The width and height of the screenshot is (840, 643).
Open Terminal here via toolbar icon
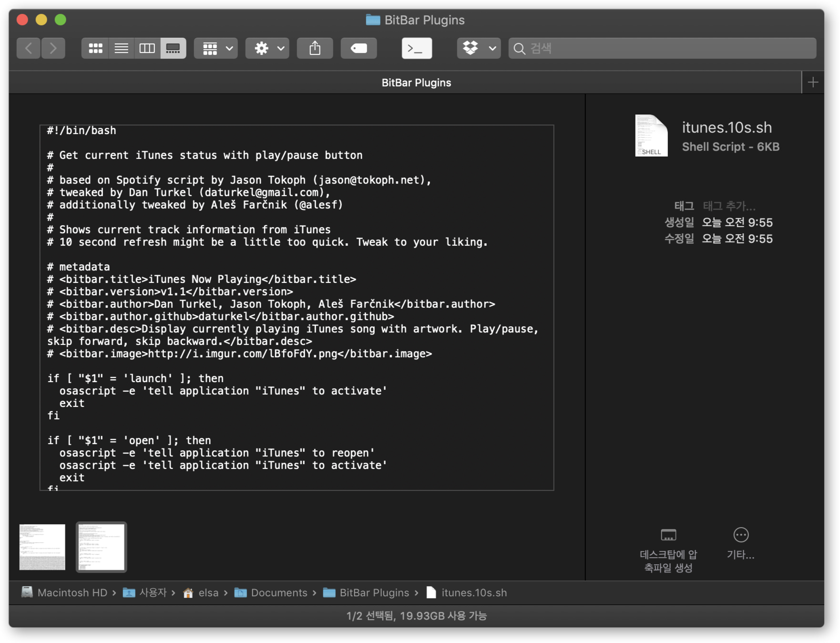point(417,48)
